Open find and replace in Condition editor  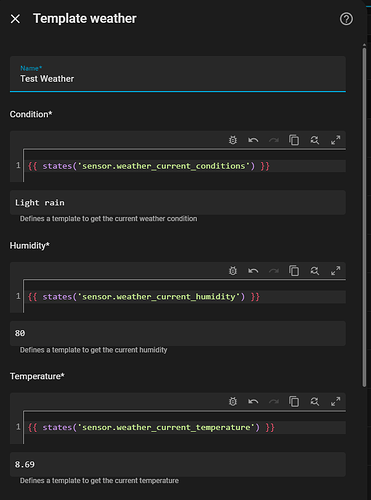click(315, 140)
